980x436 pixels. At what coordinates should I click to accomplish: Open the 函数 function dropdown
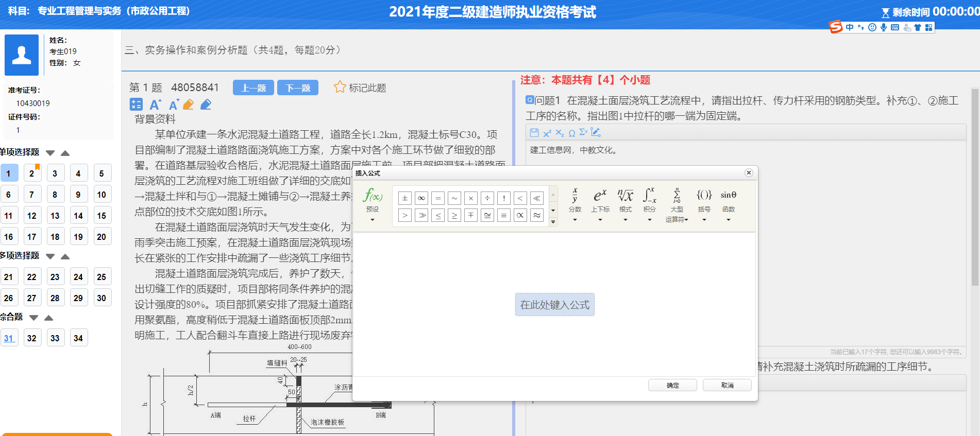729,205
